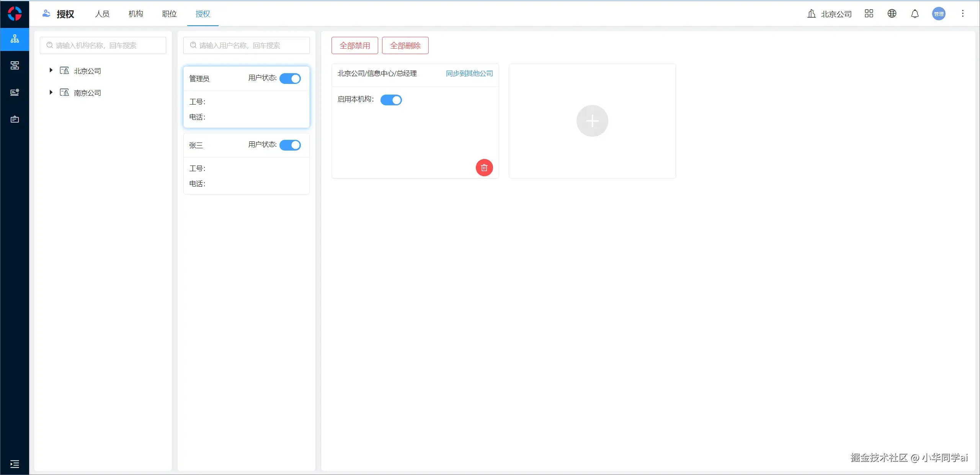The width and height of the screenshot is (980, 475).
Task: Open the vertical three-dot more menu
Action: pyautogui.click(x=963, y=14)
